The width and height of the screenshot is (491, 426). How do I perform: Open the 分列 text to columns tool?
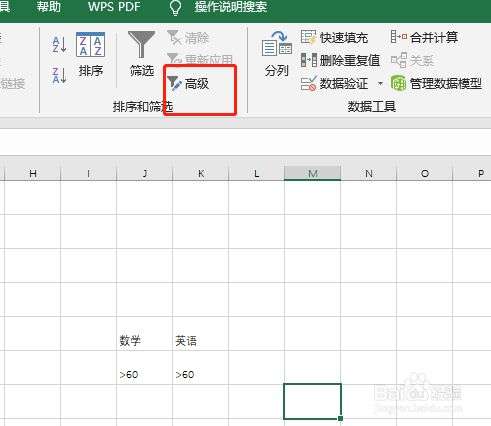tap(277, 54)
